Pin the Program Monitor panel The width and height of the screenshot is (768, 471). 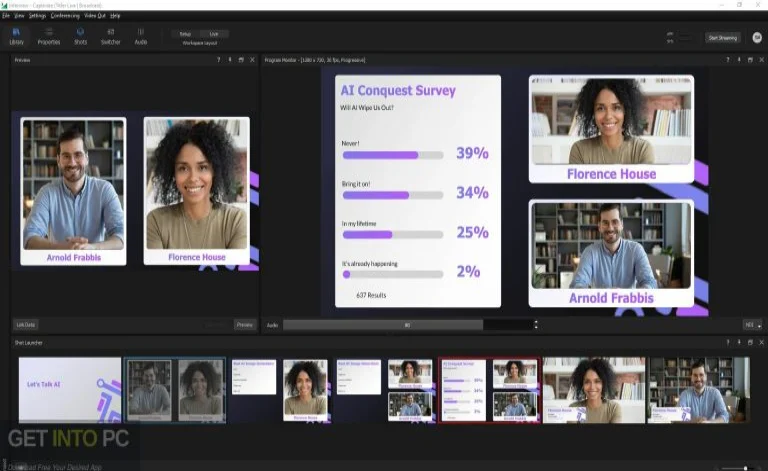point(739,60)
